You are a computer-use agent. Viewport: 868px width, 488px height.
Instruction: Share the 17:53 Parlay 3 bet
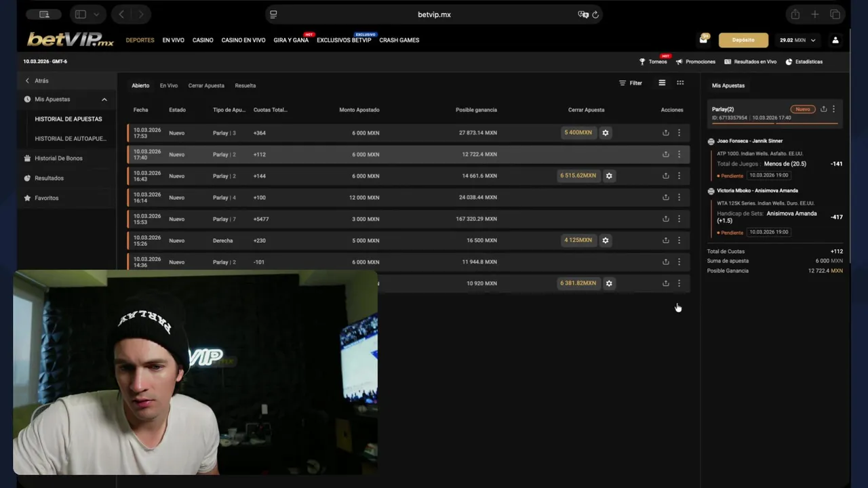666,133
